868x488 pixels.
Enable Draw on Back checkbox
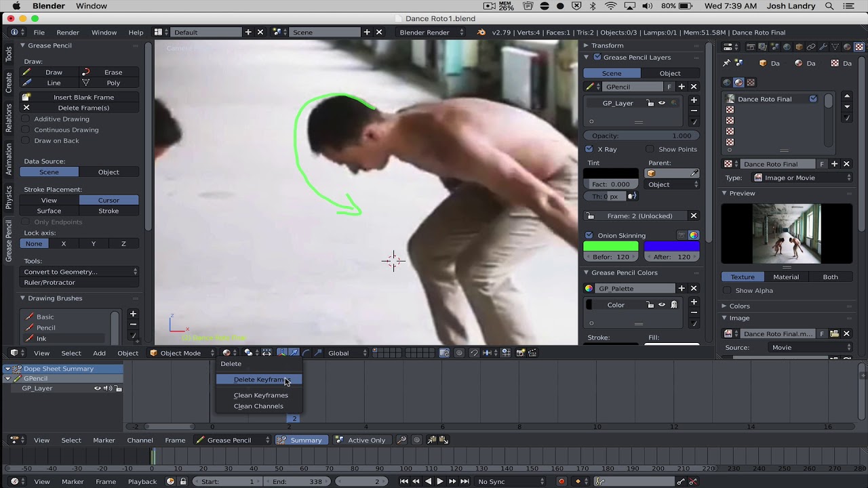pos(26,140)
